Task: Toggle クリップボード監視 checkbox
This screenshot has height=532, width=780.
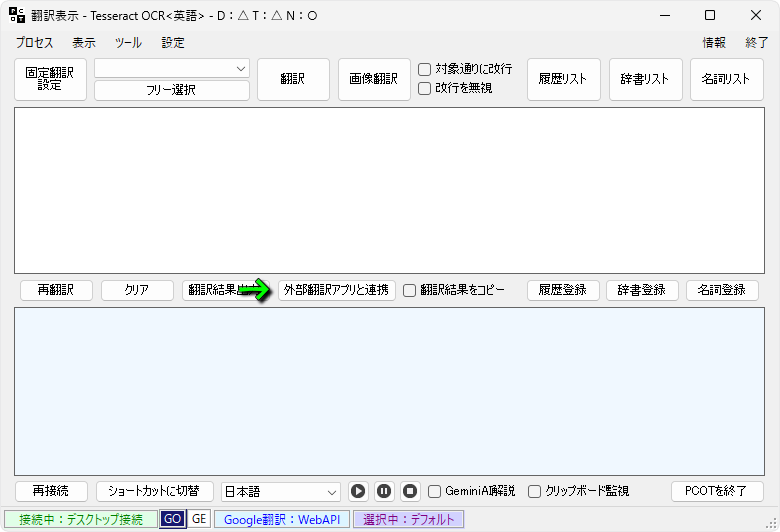Action: pyautogui.click(x=535, y=491)
